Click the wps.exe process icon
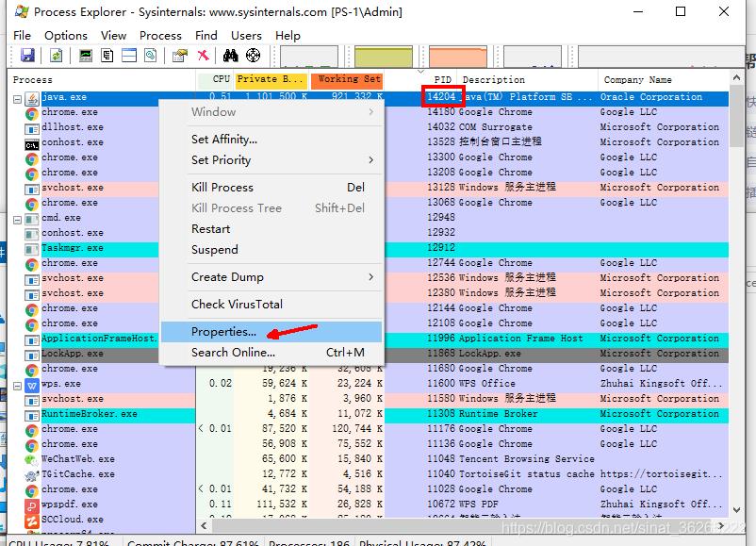The width and height of the screenshot is (756, 546). (32, 386)
